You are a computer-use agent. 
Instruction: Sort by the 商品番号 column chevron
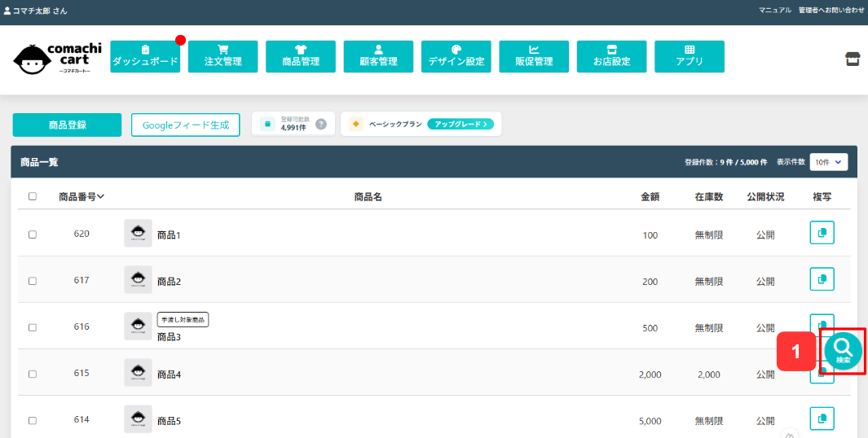101,196
